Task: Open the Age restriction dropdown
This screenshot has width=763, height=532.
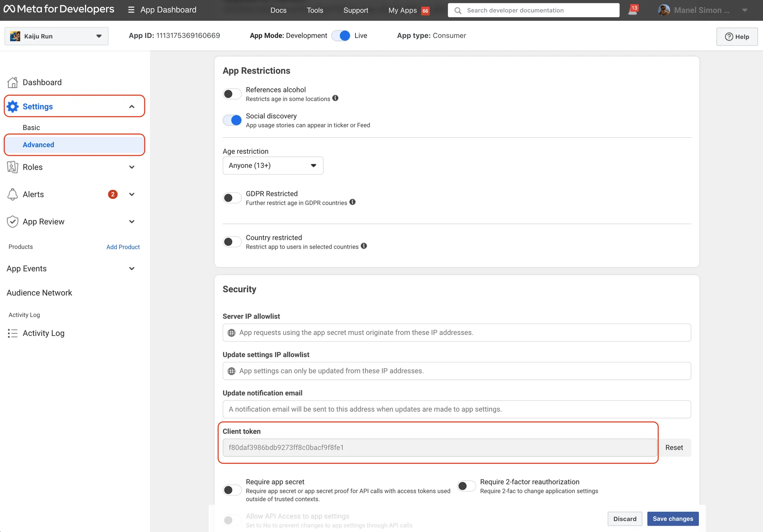Action: coord(273,166)
